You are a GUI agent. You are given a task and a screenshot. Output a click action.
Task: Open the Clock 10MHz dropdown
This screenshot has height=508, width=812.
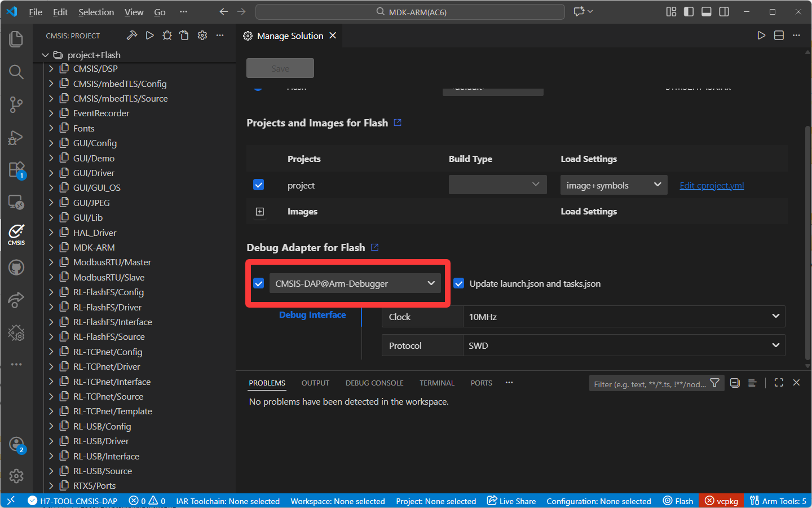[623, 317]
